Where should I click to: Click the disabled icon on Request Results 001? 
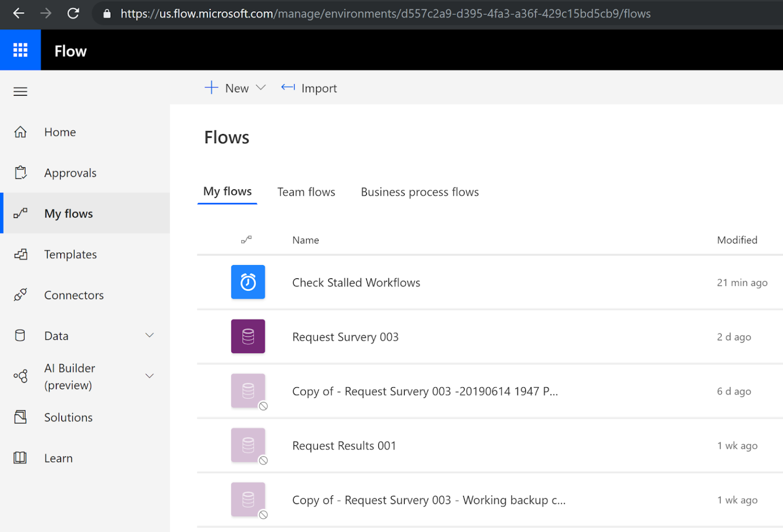click(264, 460)
